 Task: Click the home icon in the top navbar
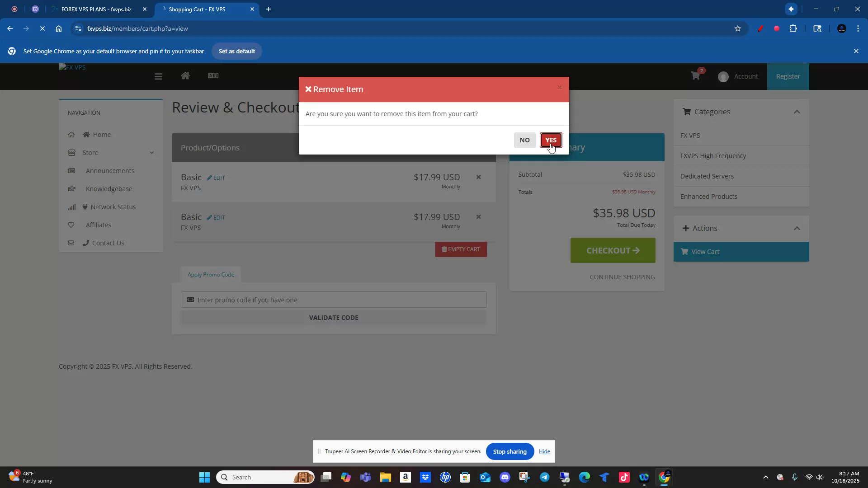[x=185, y=76]
